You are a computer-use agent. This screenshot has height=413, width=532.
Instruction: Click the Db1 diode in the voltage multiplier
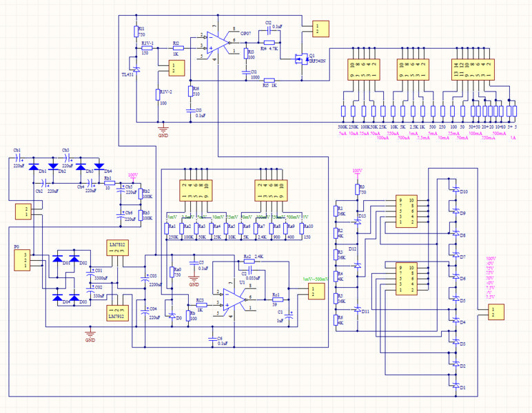[x=34, y=167]
